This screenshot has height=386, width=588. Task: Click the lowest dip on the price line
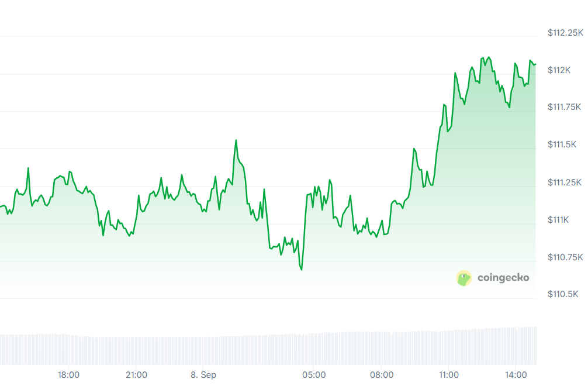[302, 270]
